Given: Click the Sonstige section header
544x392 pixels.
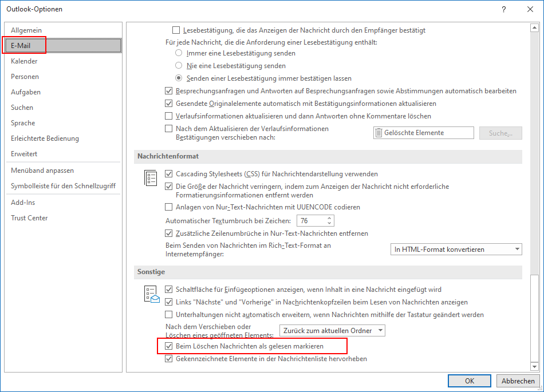Looking at the screenshot, I should [x=328, y=272].
